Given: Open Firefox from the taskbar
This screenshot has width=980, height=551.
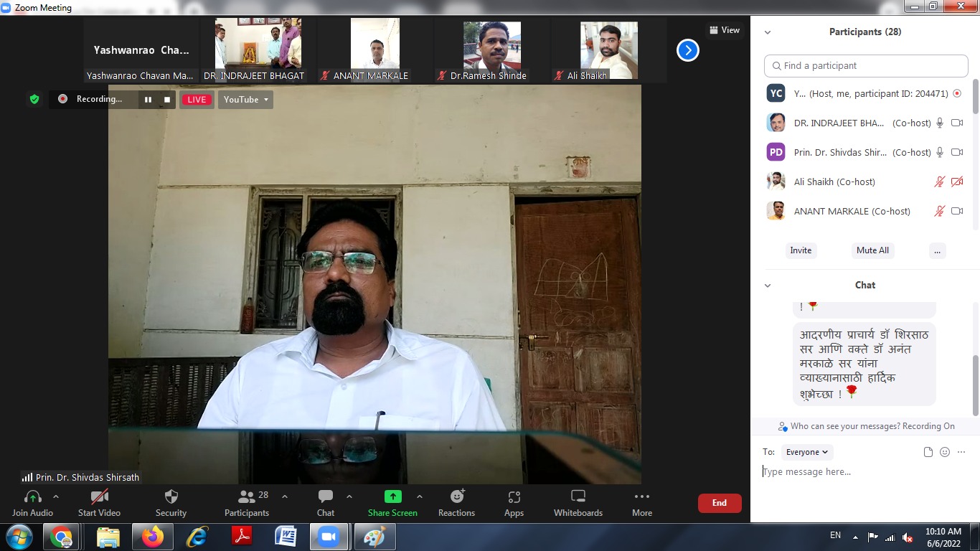Looking at the screenshot, I should (152, 537).
